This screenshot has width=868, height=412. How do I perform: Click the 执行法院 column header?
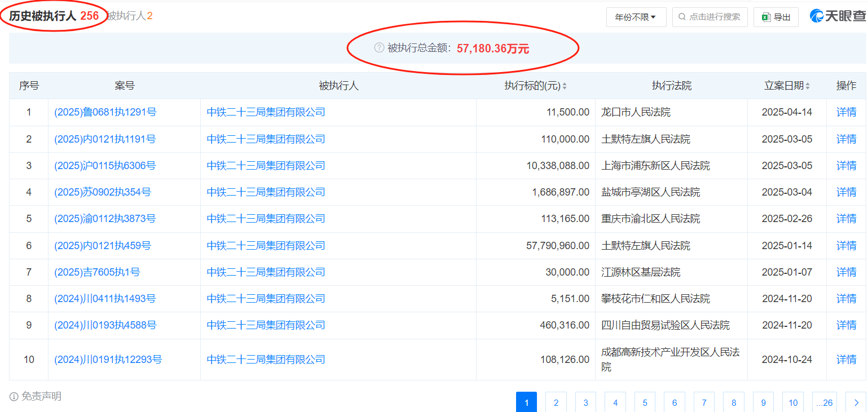pyautogui.click(x=672, y=86)
